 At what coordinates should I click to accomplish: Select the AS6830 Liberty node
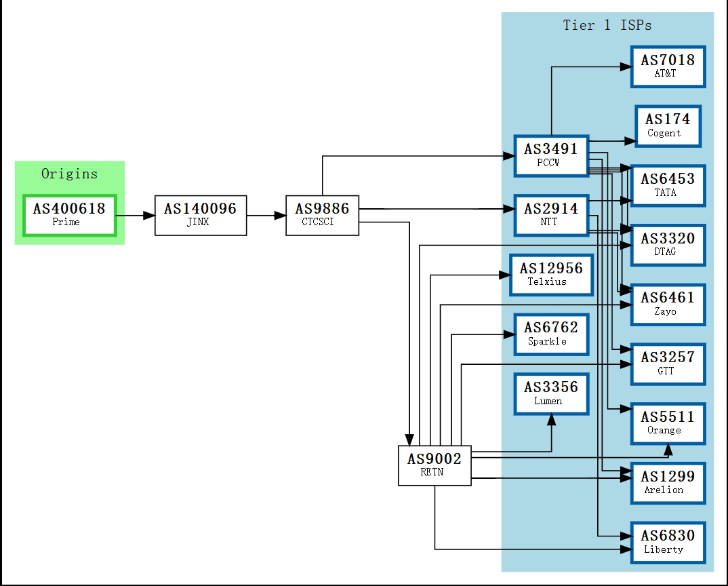[668, 543]
